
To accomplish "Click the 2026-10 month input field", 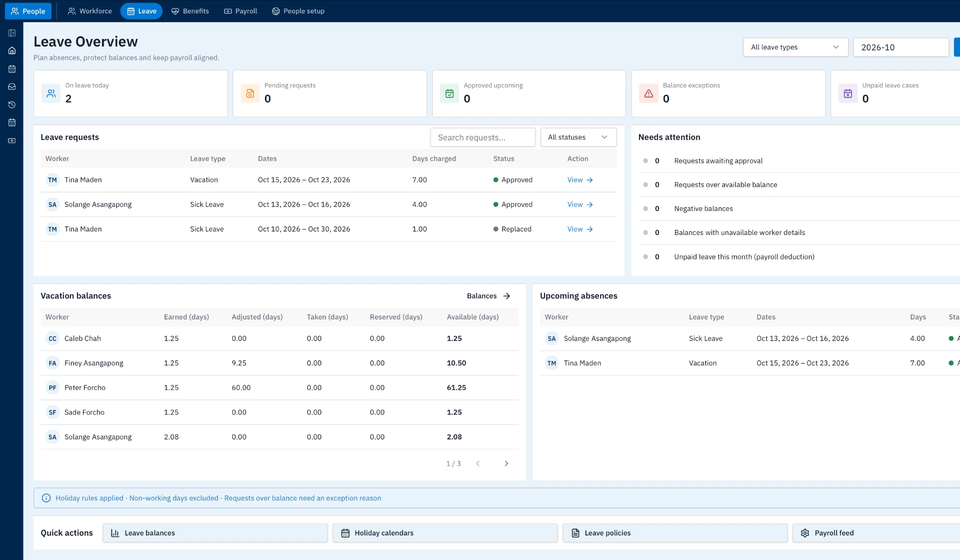I will click(x=900, y=47).
